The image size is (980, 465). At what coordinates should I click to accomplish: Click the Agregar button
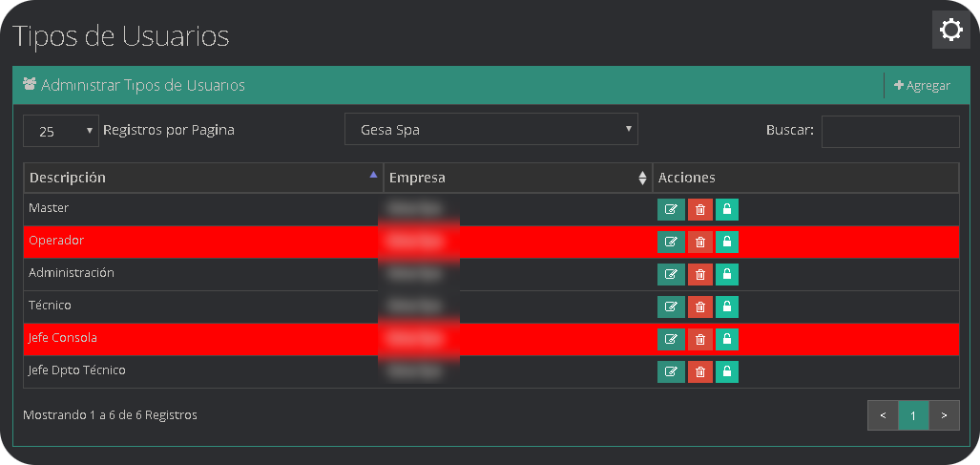pos(922,86)
